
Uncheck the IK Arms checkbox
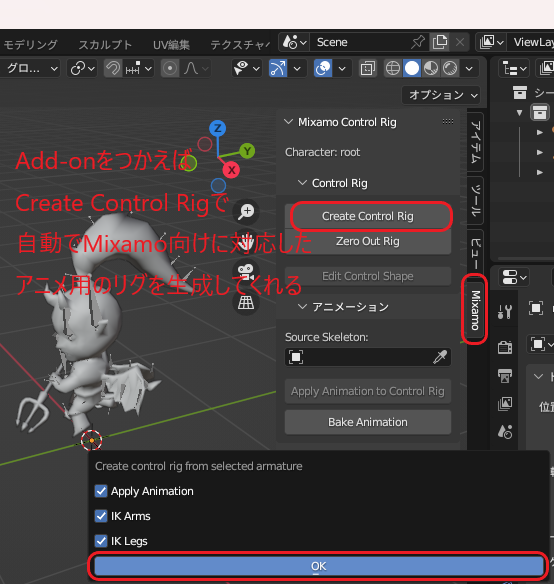coord(101,516)
